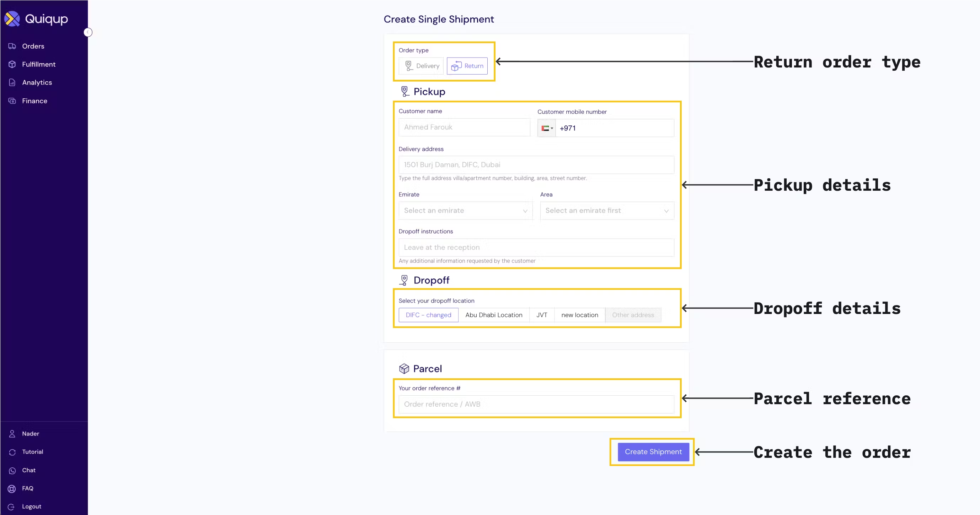Screen dimensions: 980x515
Task: Click the Customer name input field
Action: (x=464, y=127)
